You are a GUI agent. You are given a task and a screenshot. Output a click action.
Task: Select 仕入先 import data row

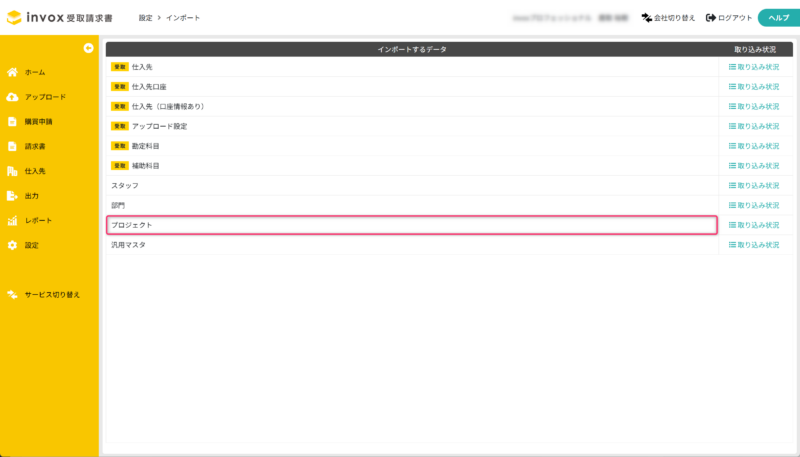pyautogui.click(x=412, y=67)
